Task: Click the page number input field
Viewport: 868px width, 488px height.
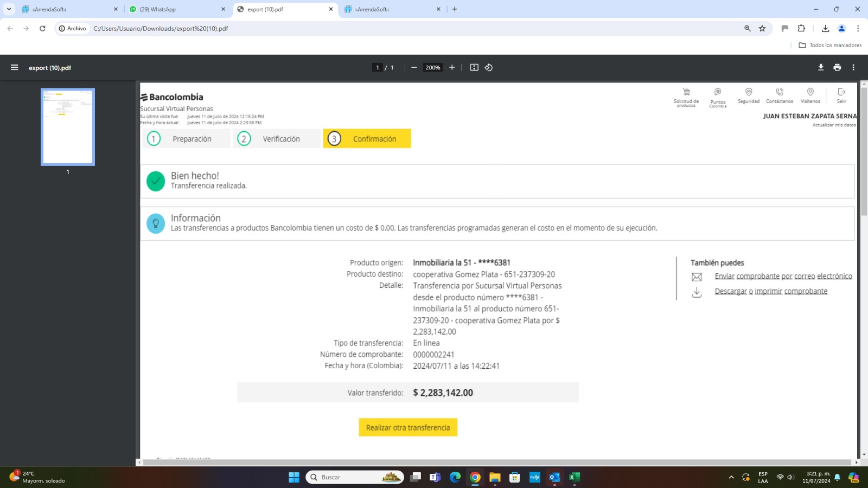Action: 378,68
